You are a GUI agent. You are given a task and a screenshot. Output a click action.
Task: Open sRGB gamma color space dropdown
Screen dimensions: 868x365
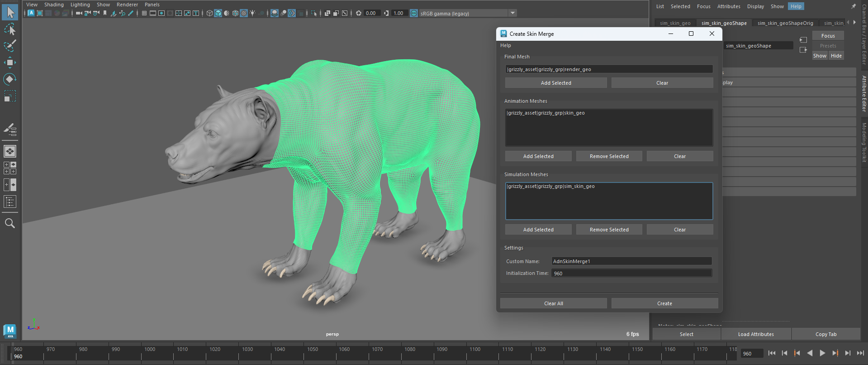pos(512,13)
